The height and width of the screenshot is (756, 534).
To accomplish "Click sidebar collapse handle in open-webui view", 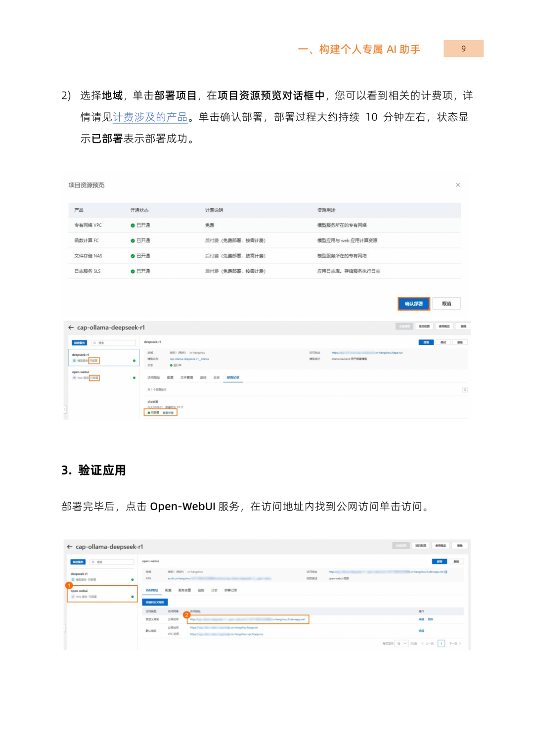I will point(64,628).
